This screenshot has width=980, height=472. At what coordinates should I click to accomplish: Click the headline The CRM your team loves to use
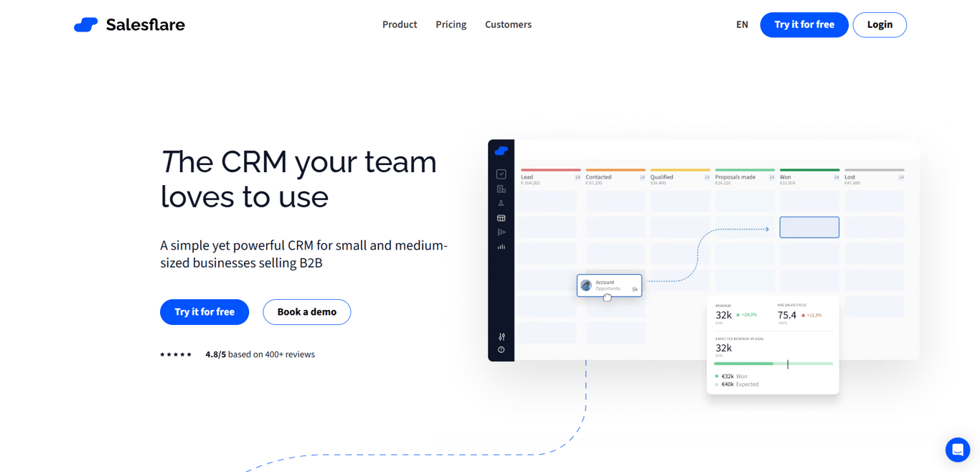click(x=298, y=179)
